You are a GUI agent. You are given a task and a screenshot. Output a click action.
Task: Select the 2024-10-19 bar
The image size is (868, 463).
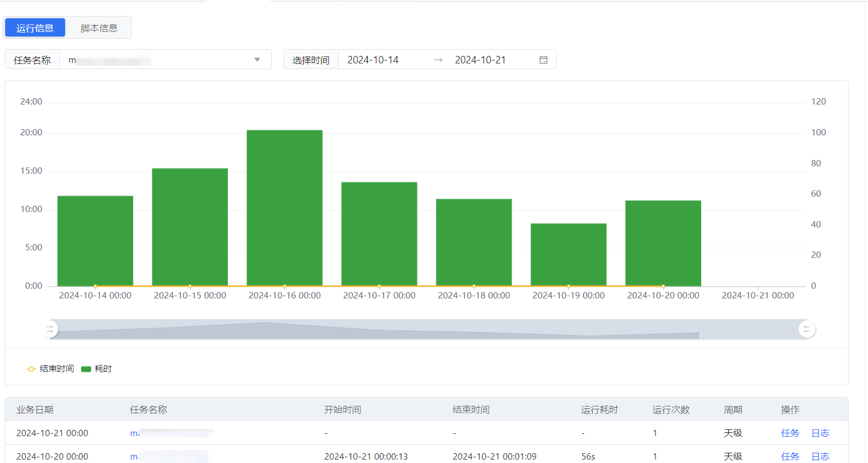(569, 255)
